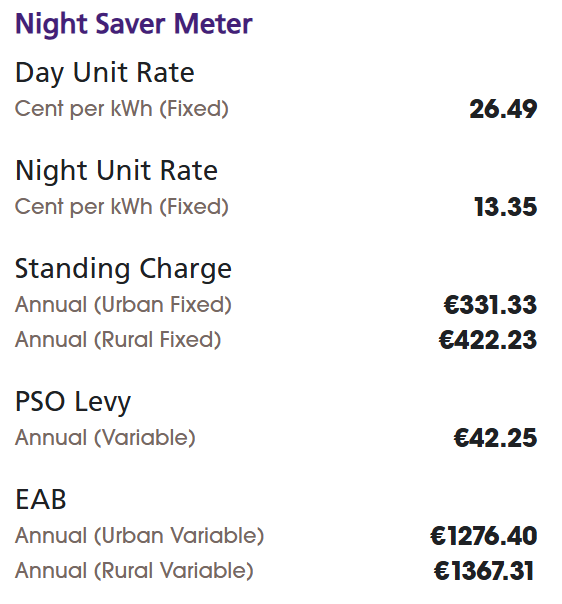Click Cent per kWh under Day Rate

pyautogui.click(x=84, y=109)
